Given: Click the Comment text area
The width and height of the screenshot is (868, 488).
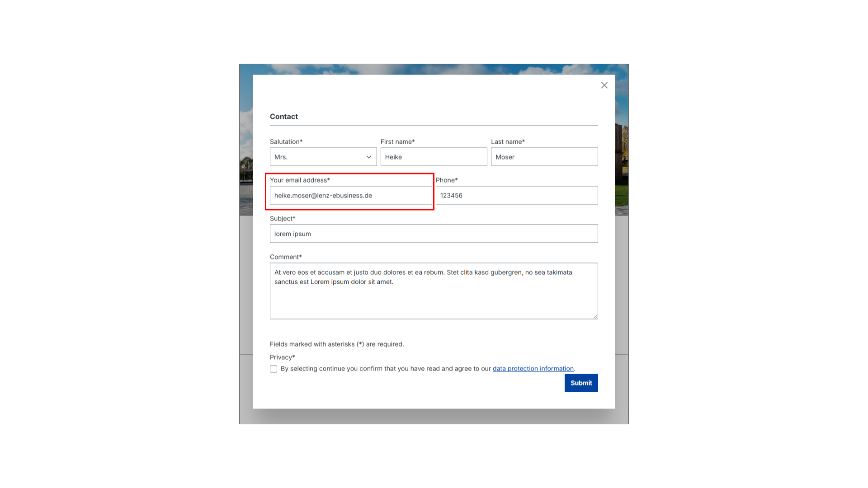Looking at the screenshot, I should (434, 290).
